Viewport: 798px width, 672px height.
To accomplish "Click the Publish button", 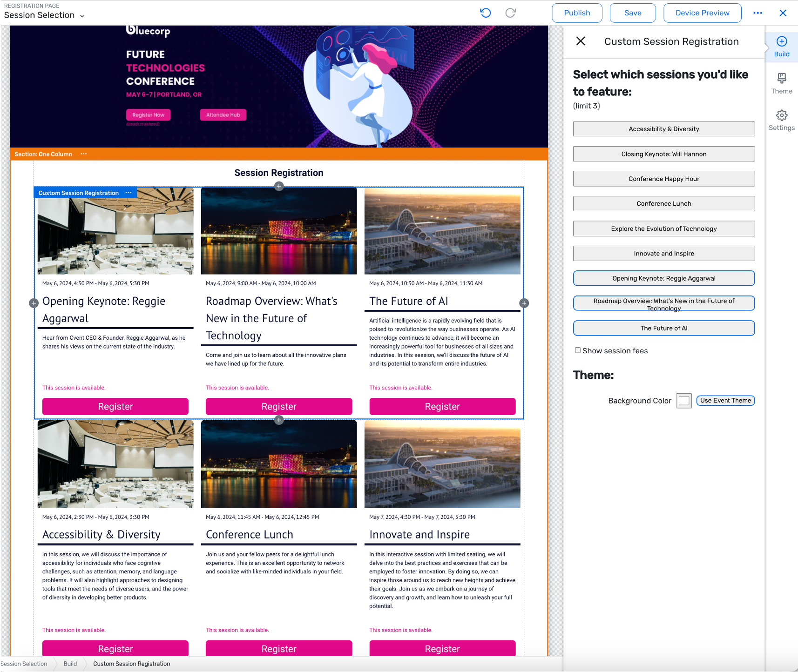I will 577,13.
